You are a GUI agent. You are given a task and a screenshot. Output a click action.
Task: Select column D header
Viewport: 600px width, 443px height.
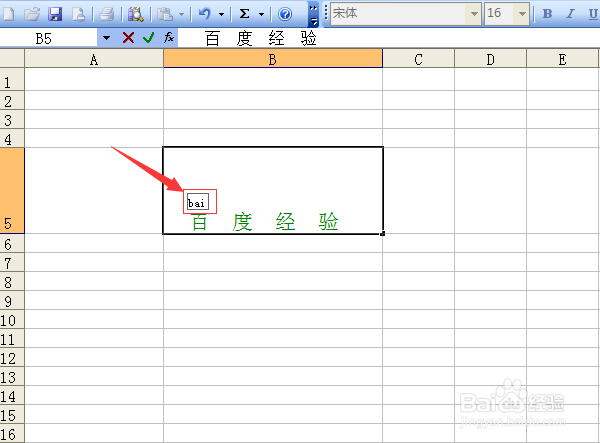[490, 59]
